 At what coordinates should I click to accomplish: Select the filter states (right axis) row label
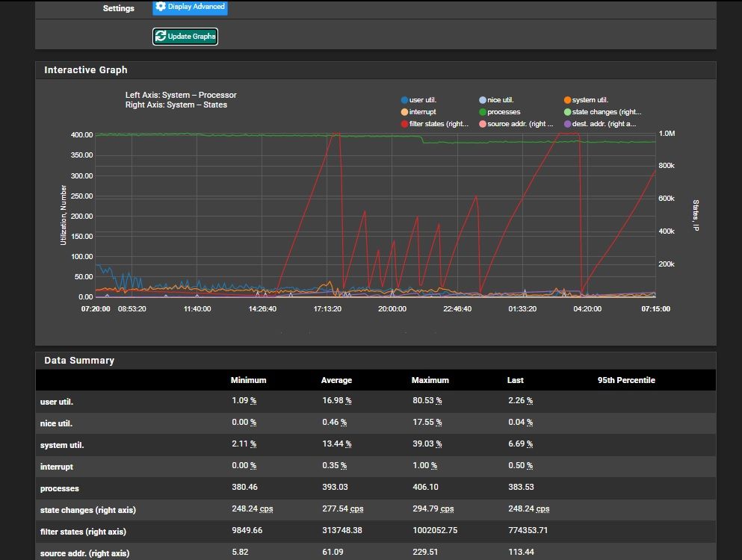pos(83,532)
